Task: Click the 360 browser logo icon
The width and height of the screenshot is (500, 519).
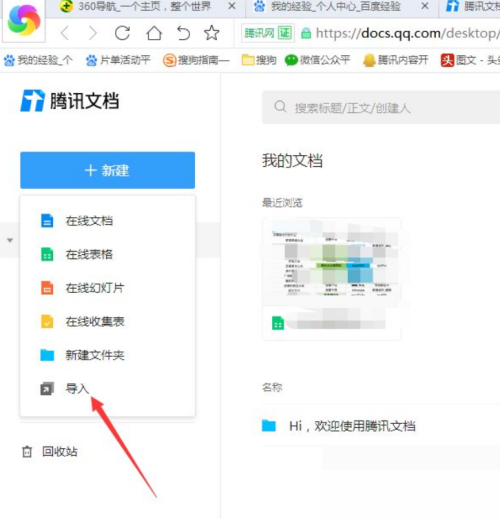Action: (24, 21)
